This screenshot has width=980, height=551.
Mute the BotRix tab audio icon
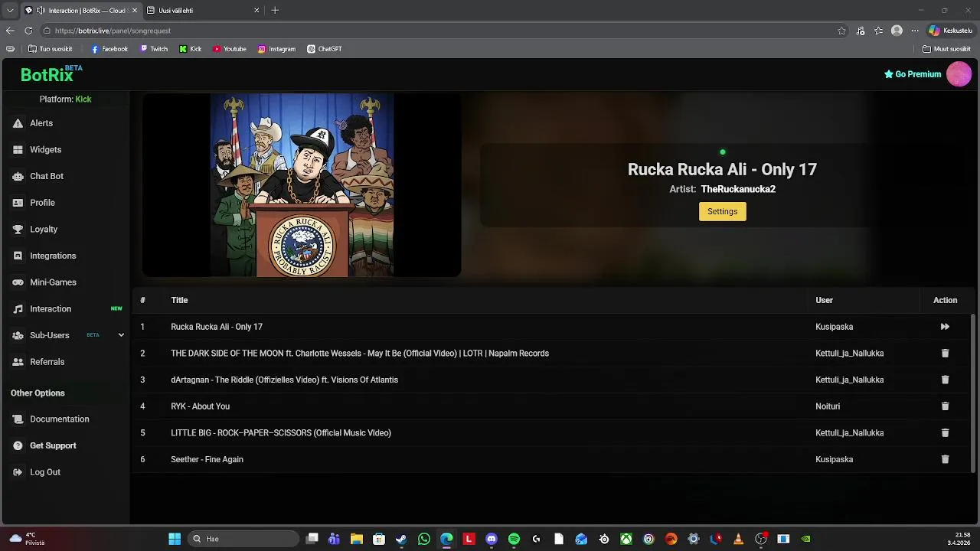[x=41, y=11]
